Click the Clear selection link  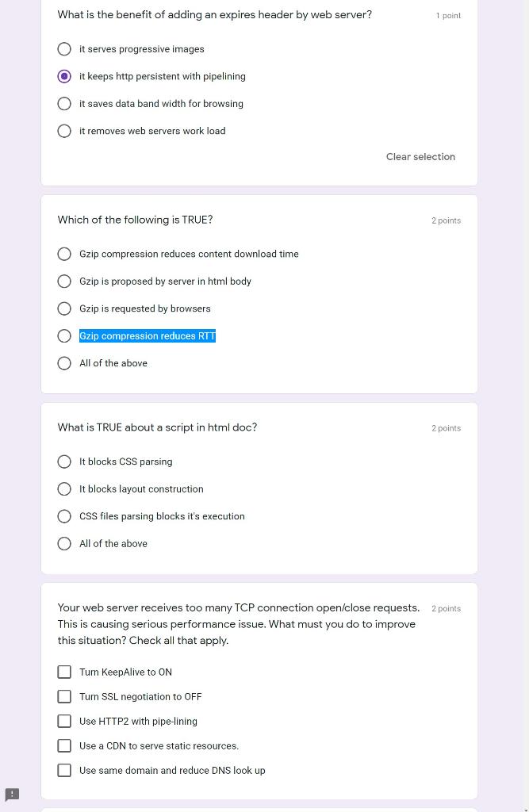[x=420, y=157]
